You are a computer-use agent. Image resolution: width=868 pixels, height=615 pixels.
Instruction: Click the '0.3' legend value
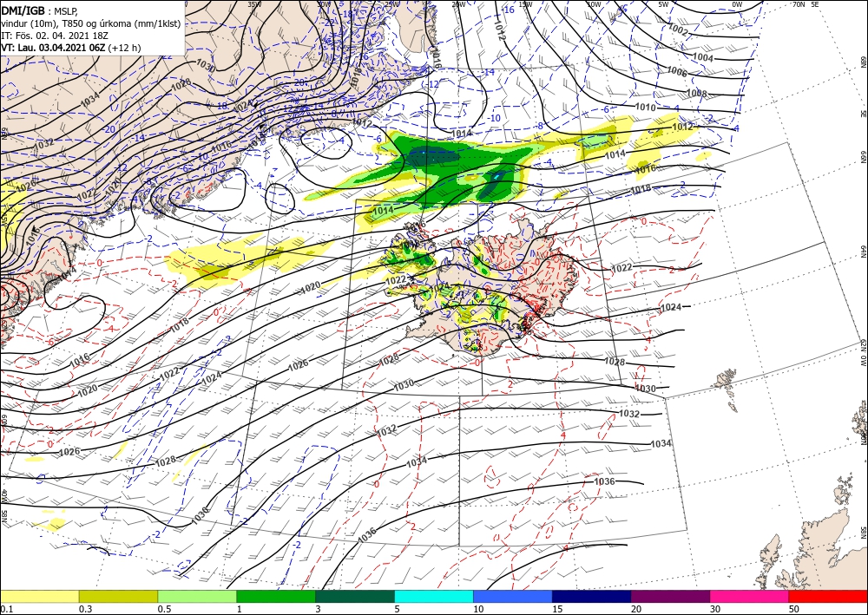(x=85, y=609)
